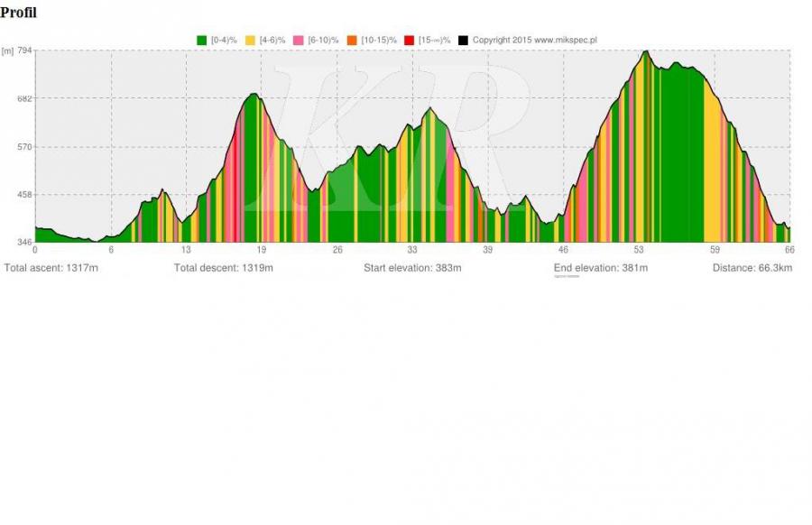
Task: Click the black copyright legend square
Action: coord(463,41)
